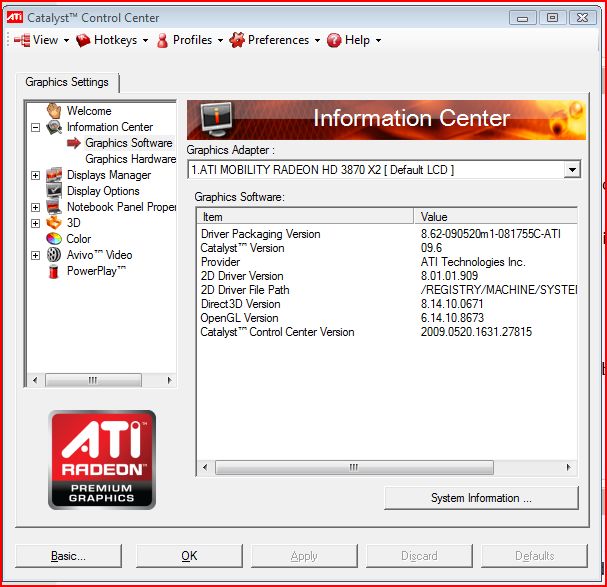Click the System Information button
607x587 pixels.
(481, 498)
